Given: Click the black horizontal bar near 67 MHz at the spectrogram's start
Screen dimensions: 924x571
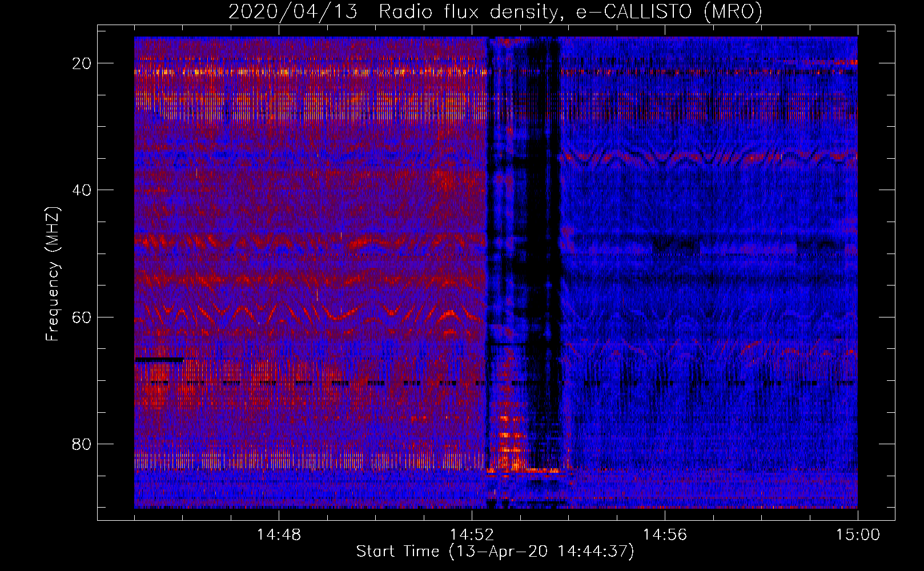Looking at the screenshot, I should pos(159,360).
